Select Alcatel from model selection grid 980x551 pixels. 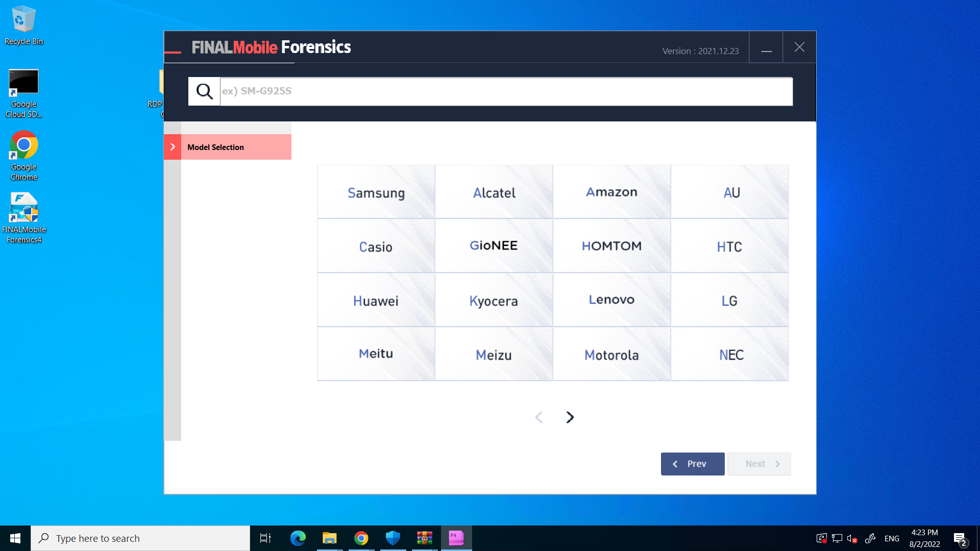(x=494, y=192)
